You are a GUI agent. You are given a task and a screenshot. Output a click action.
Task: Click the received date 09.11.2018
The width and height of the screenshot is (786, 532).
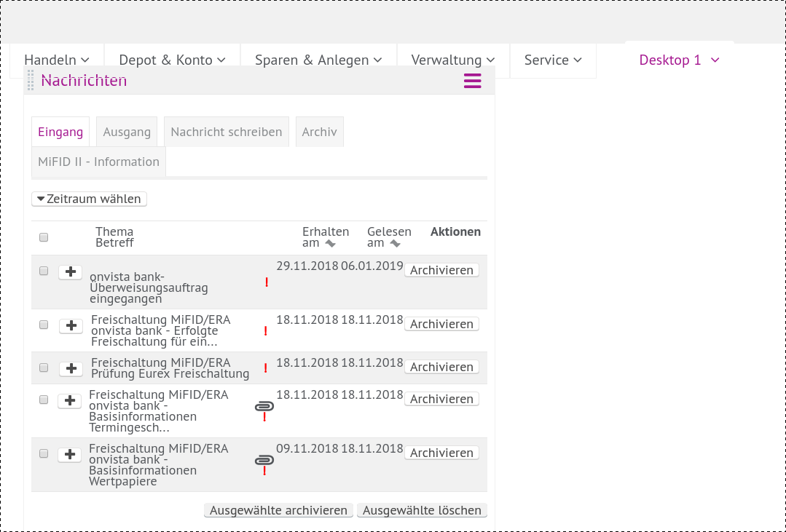point(307,448)
